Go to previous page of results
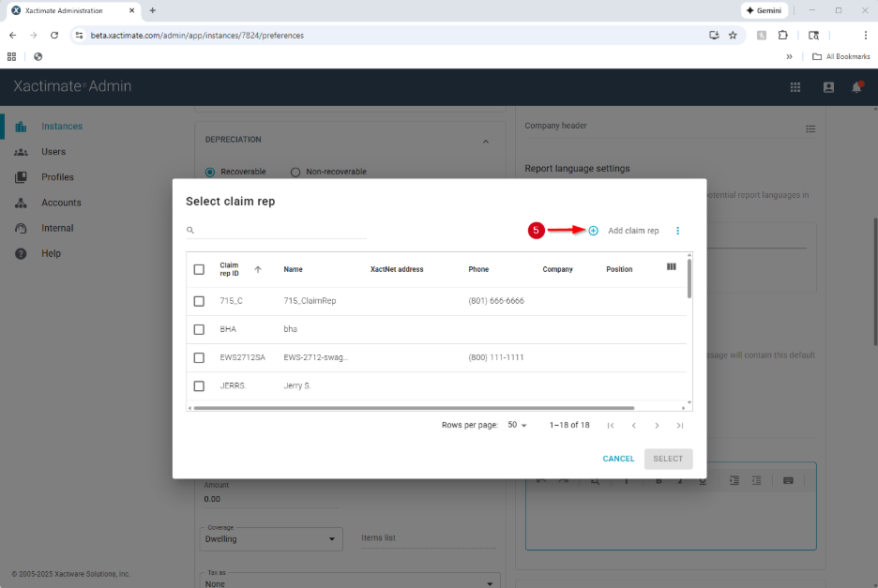Viewport: 878px width, 588px height. (634, 426)
